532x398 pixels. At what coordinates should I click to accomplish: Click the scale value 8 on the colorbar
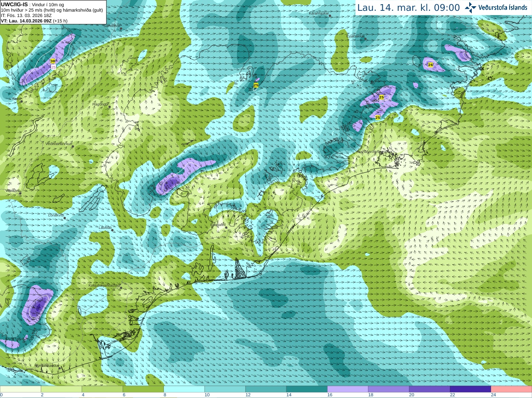165,395
